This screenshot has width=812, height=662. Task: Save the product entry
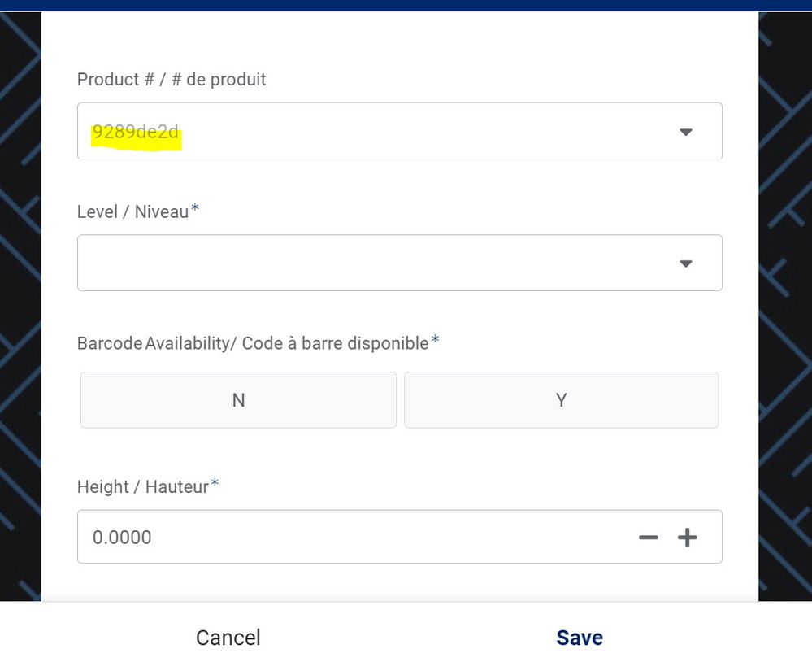(x=580, y=638)
